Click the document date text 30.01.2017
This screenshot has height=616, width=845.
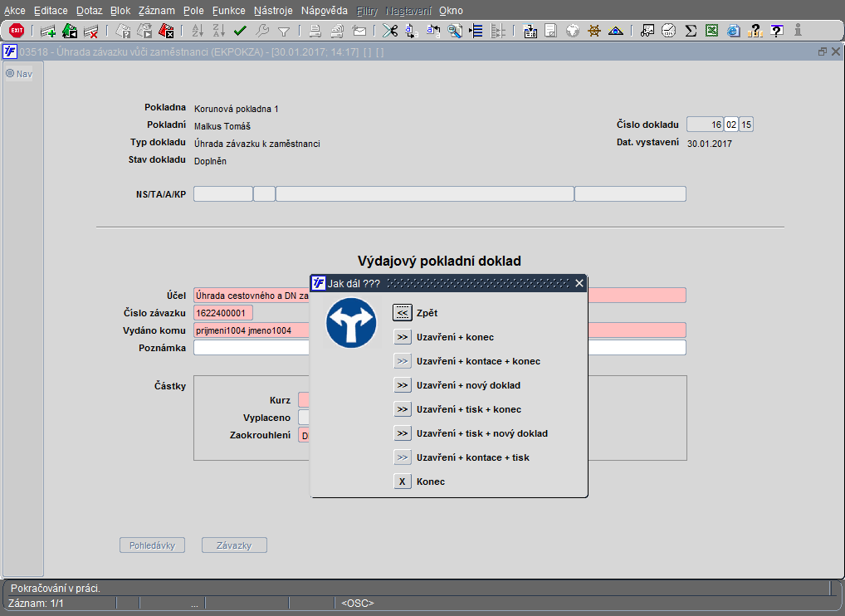(x=709, y=144)
